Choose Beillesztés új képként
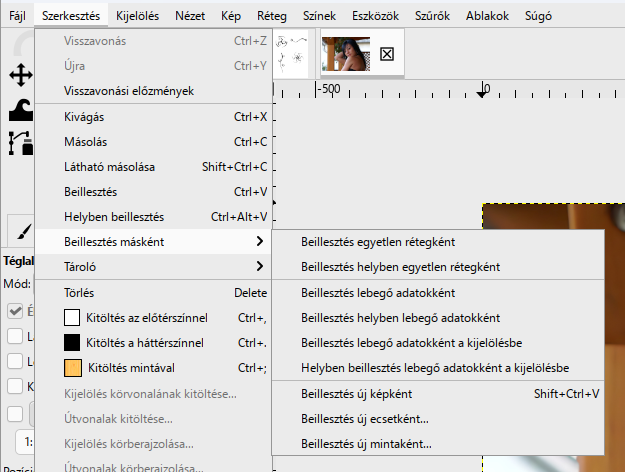Screen dimensions: 625x472 tap(438, 394)
